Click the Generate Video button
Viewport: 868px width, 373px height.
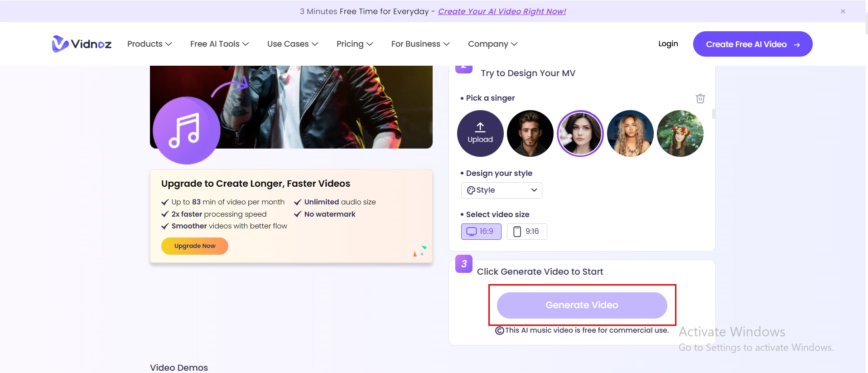[x=582, y=305]
